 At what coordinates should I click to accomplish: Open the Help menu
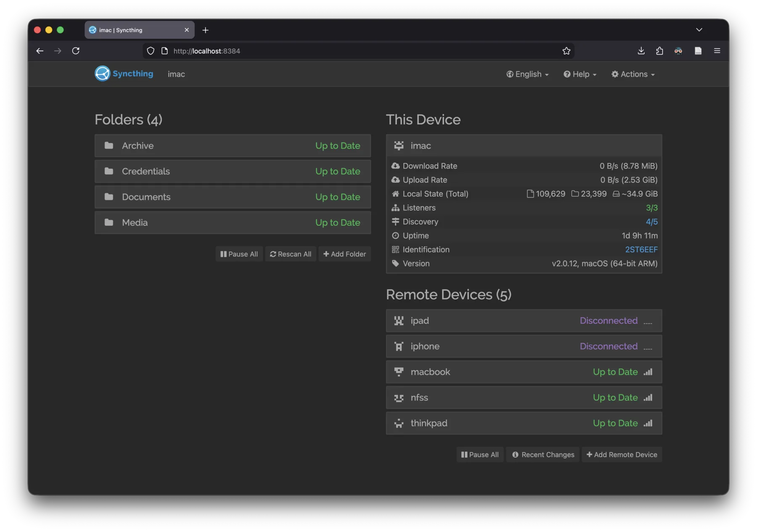tap(580, 74)
